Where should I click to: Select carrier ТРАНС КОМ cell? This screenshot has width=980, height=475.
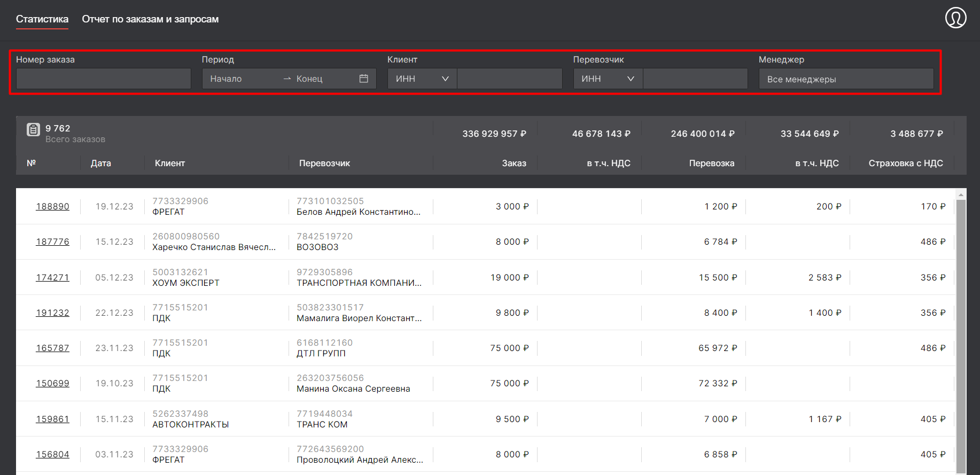click(322, 424)
